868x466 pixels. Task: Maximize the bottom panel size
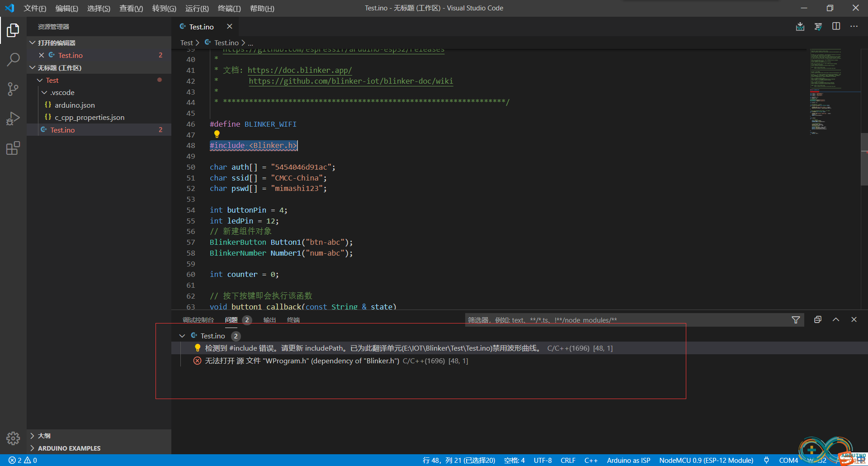[x=836, y=320]
